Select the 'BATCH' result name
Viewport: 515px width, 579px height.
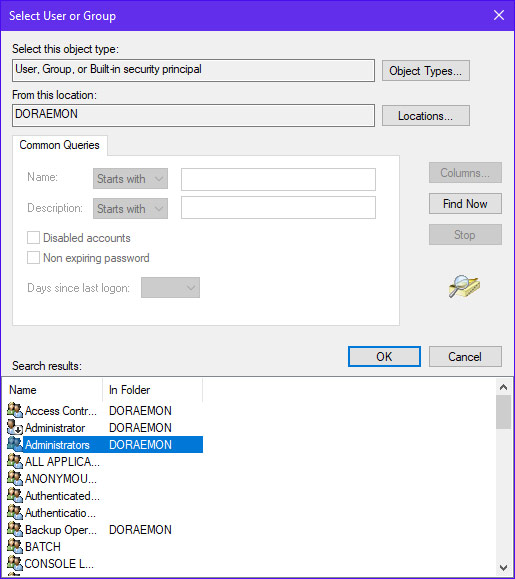[x=43, y=547]
